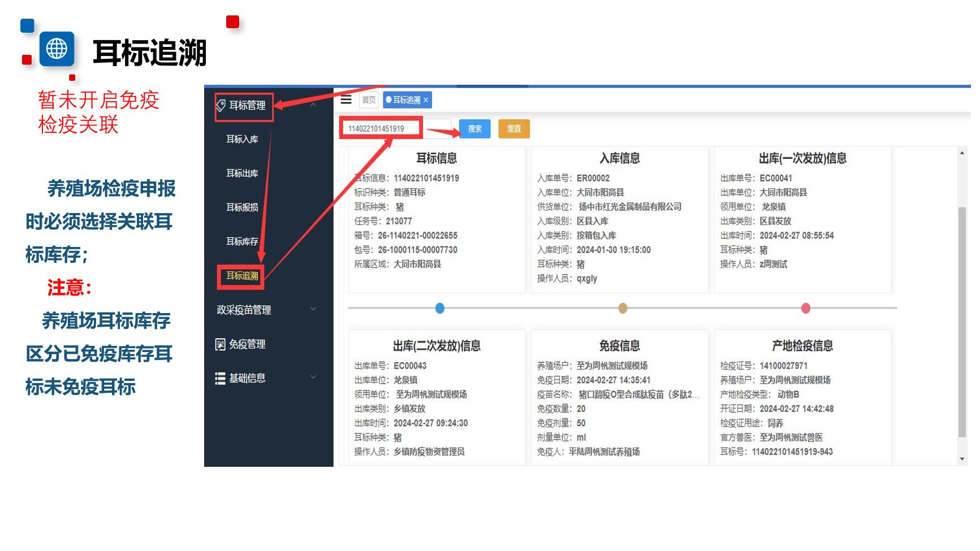The image size is (980, 551).
Task: Click the 耳标管理 tag icon
Action: click(221, 105)
